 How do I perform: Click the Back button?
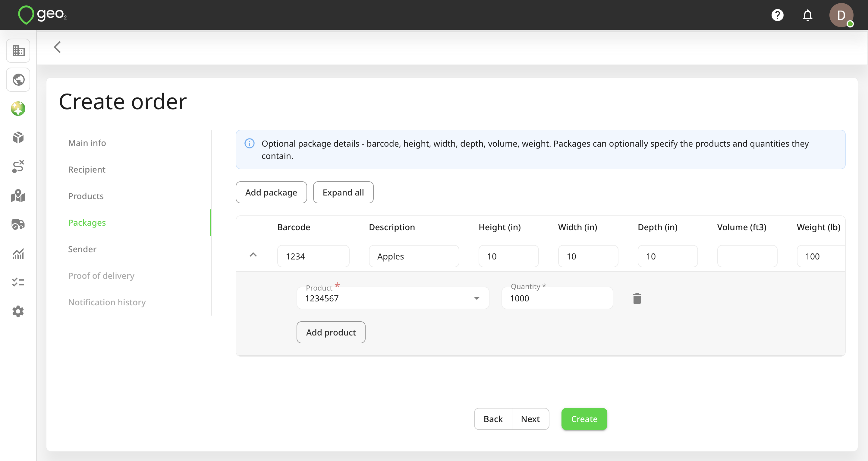(x=493, y=419)
